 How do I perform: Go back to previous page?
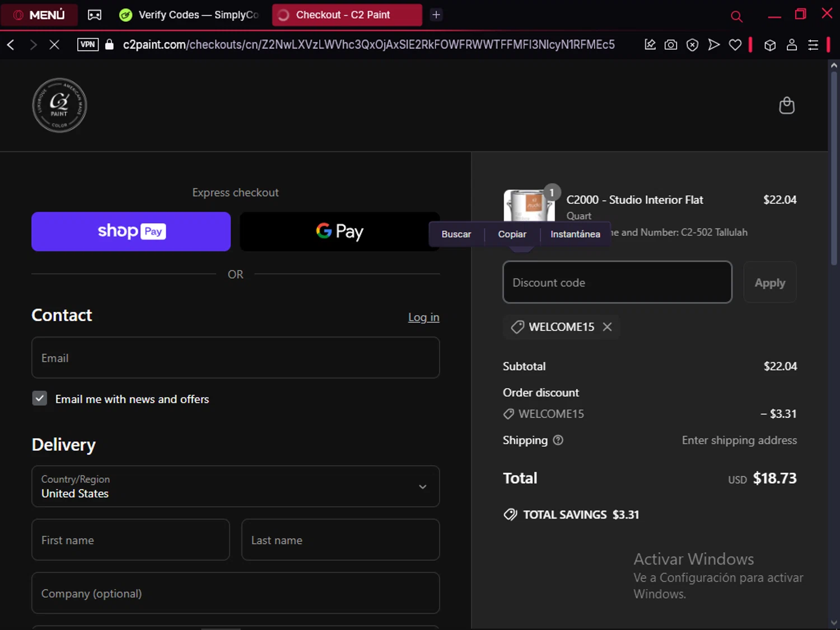point(11,45)
